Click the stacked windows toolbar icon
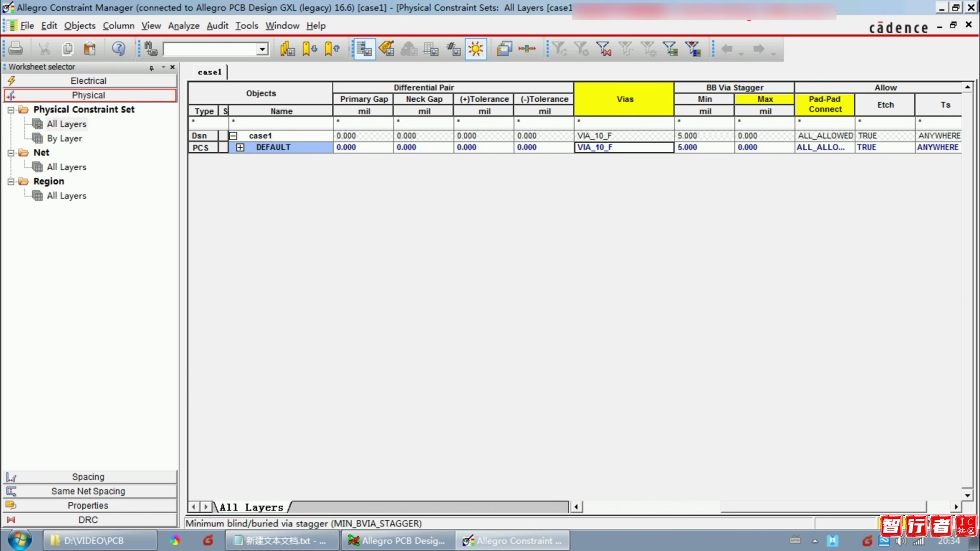This screenshot has width=980, height=551. pyautogui.click(x=504, y=49)
